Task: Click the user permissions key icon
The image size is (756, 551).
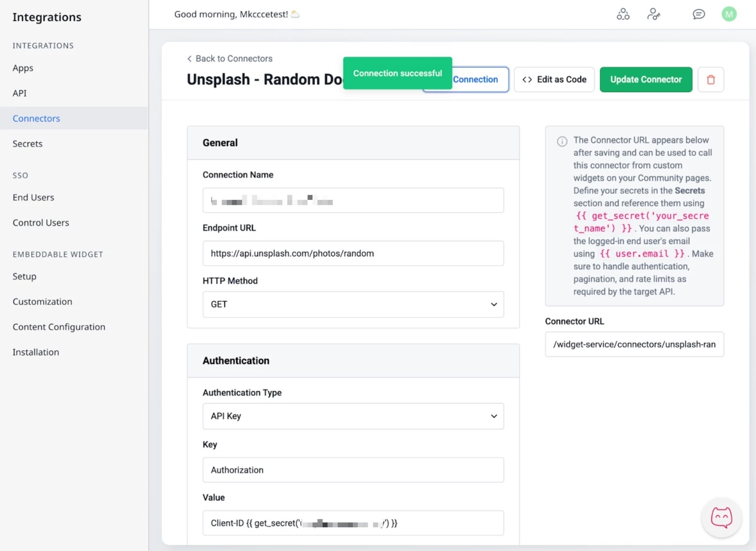Action: (x=653, y=14)
